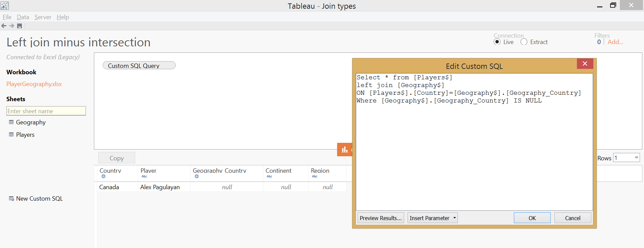Click the forward arrow toolbar icon
The width and height of the screenshot is (644, 248).
[12, 26]
